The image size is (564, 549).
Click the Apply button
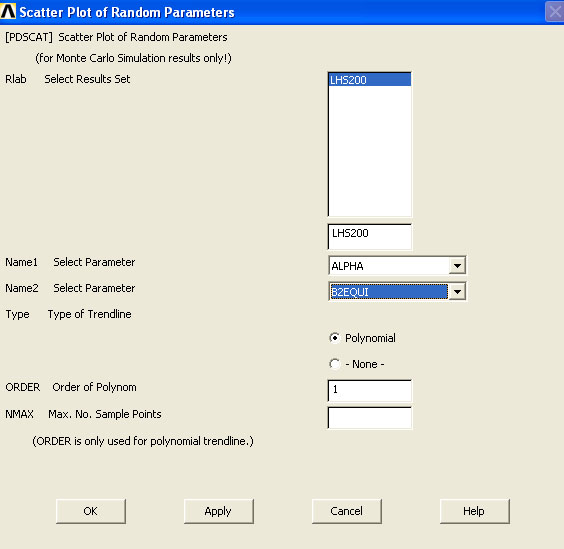click(x=219, y=511)
